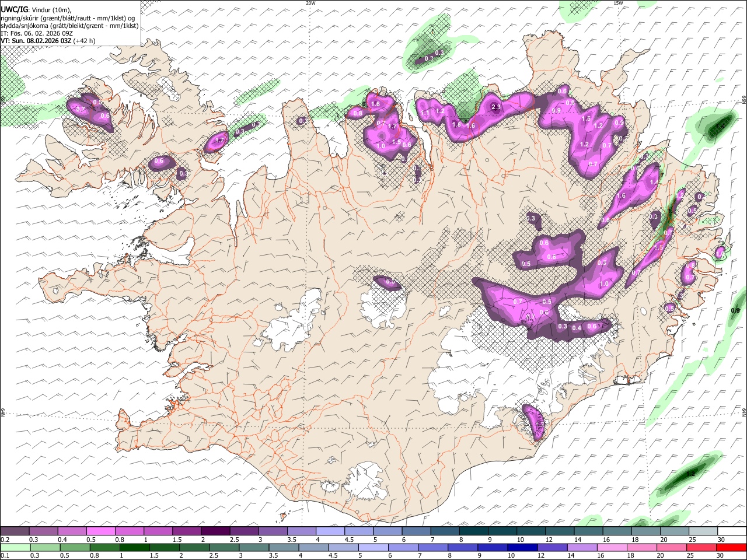The width and height of the screenshot is (747, 560).
Task: Select the darkest green 1 swatch in lower row
Action: tap(134, 547)
